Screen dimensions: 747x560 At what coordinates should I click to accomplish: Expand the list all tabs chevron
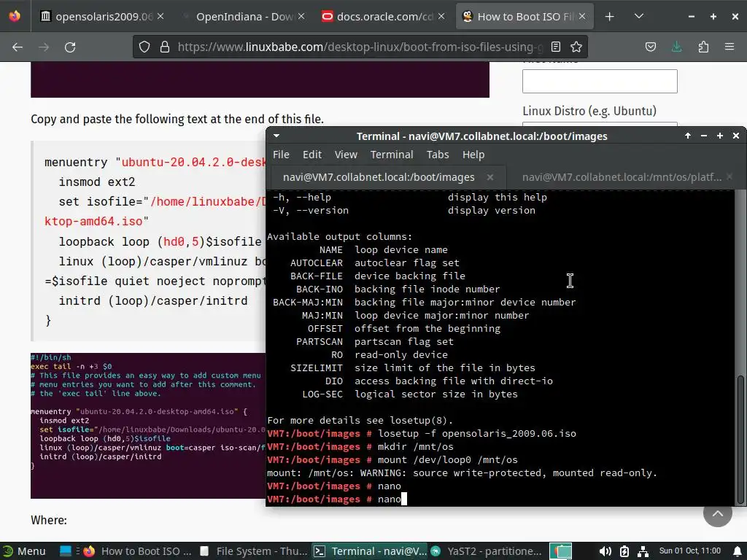point(639,17)
